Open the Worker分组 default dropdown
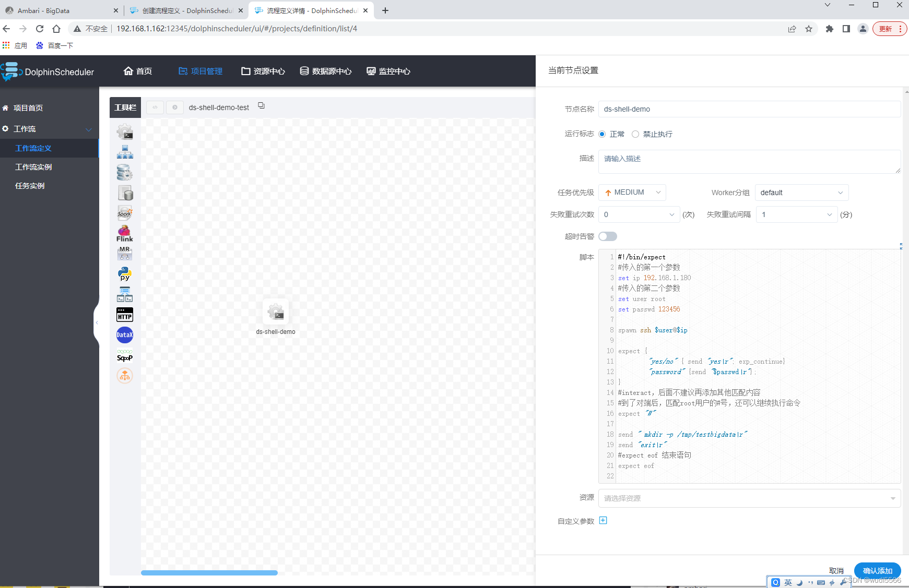 [x=801, y=193]
